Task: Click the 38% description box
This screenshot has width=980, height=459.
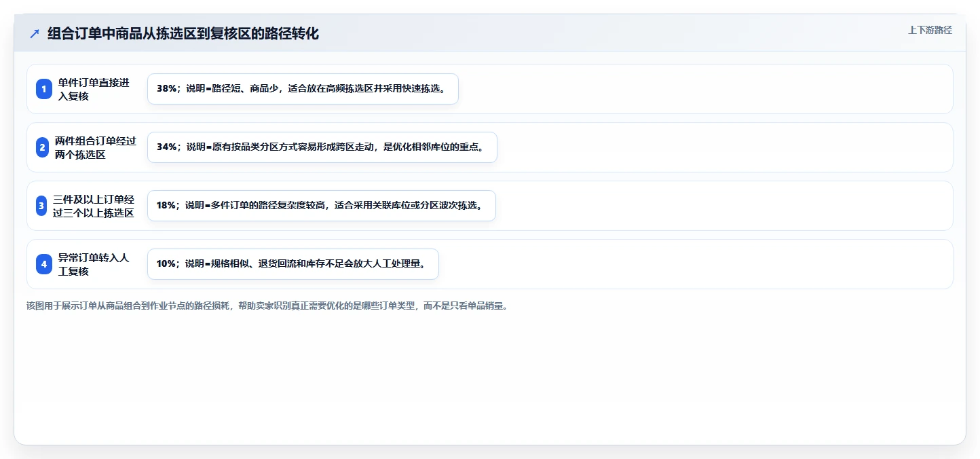Action: pos(303,89)
